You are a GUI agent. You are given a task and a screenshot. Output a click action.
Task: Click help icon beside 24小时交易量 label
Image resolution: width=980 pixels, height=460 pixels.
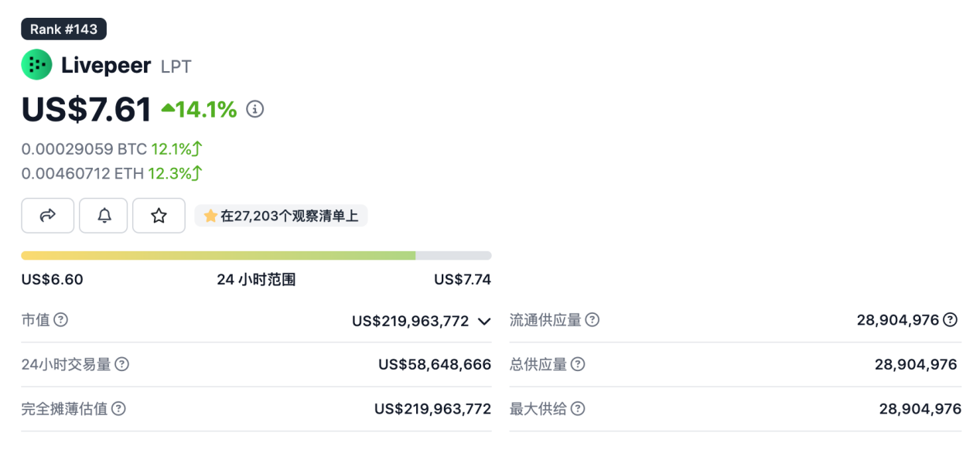pos(121,364)
